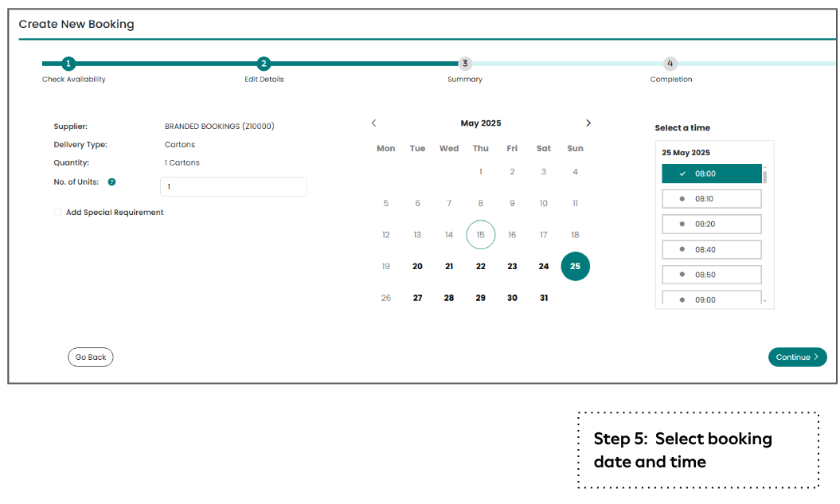Screen dimensions: 840x504
Task: Go to previous month in calendar
Action: 374,123
